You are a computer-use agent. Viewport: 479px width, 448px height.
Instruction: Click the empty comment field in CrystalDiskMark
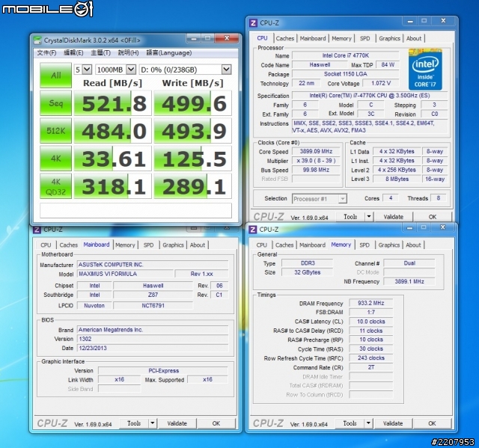pos(135,210)
